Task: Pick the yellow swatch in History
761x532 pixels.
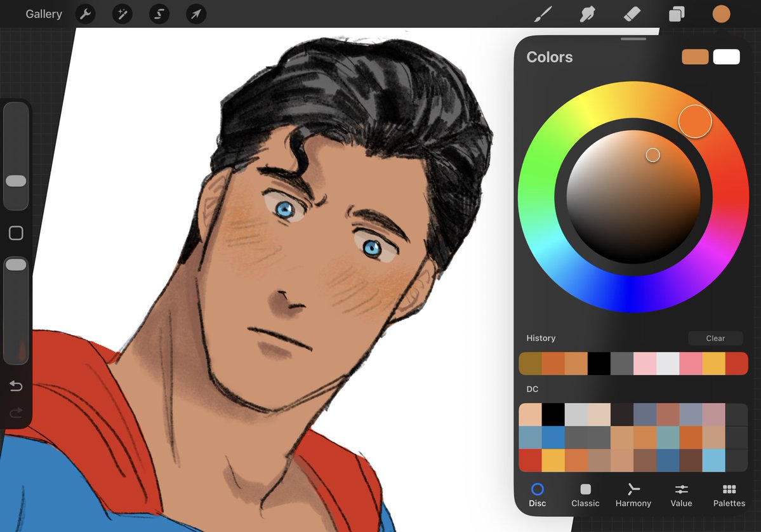Action: click(x=714, y=364)
